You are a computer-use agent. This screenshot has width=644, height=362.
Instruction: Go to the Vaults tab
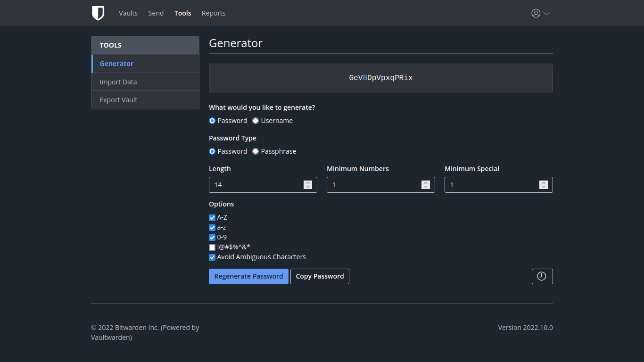128,13
